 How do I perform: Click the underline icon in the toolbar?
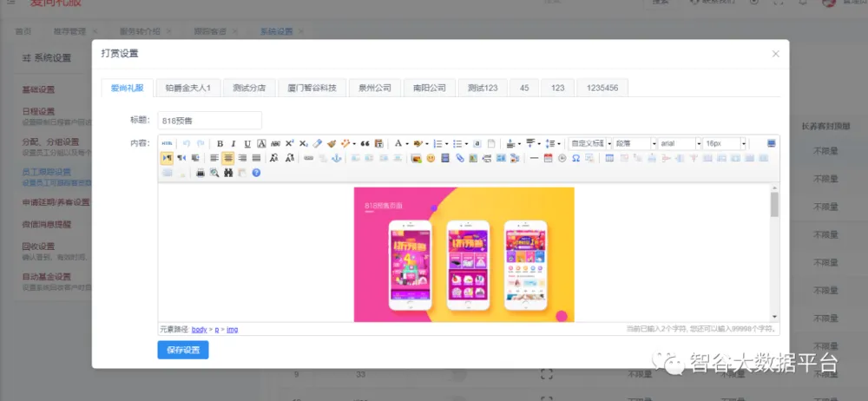point(247,143)
